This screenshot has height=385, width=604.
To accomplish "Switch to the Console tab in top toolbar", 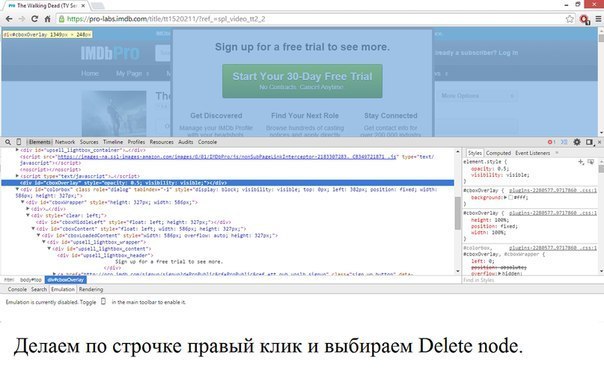I will 207,142.
